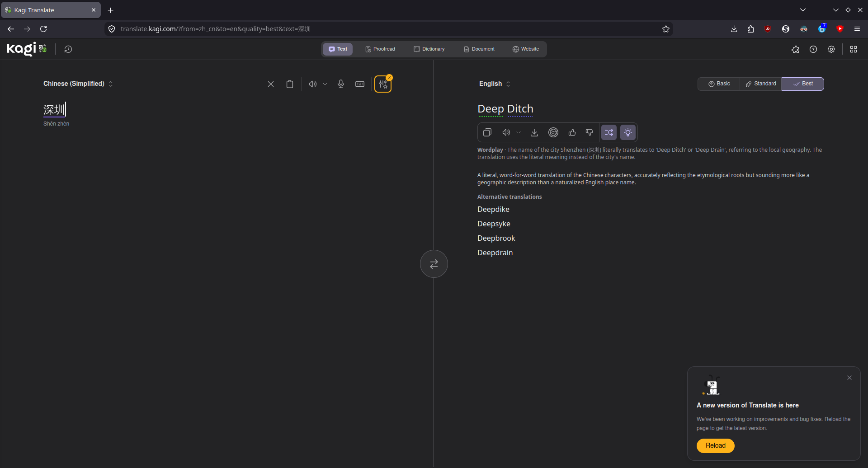Copy the translation Deep Ditch

[x=487, y=132]
